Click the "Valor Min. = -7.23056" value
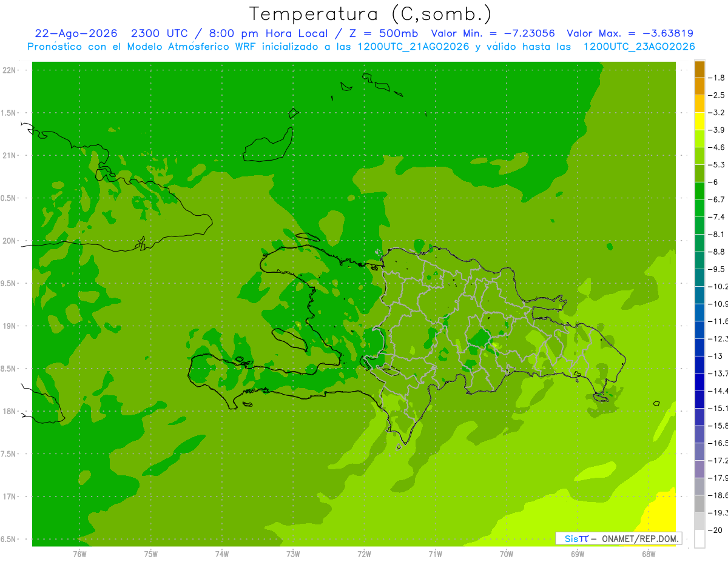Image resolution: width=728 pixels, height=562 pixels. pos(493,33)
